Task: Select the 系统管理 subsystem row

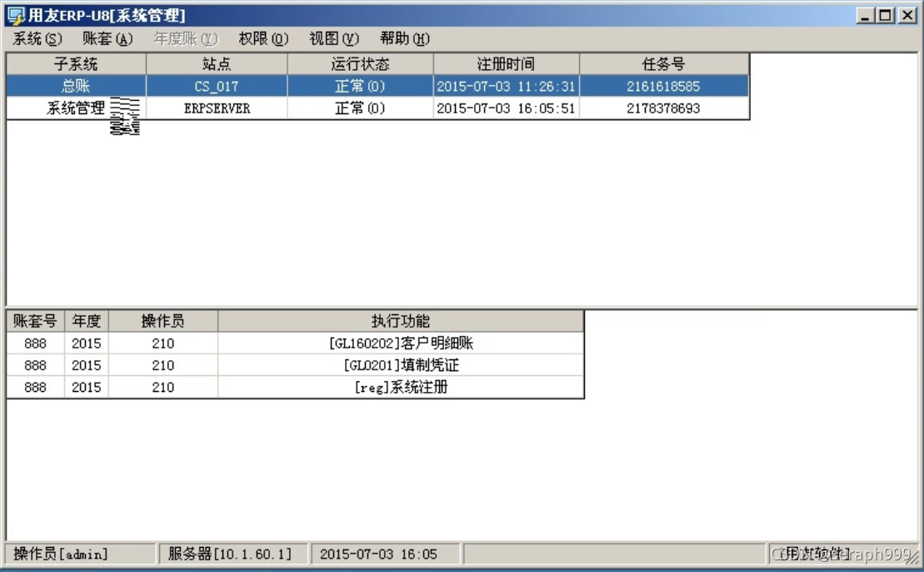Action: tap(377, 108)
